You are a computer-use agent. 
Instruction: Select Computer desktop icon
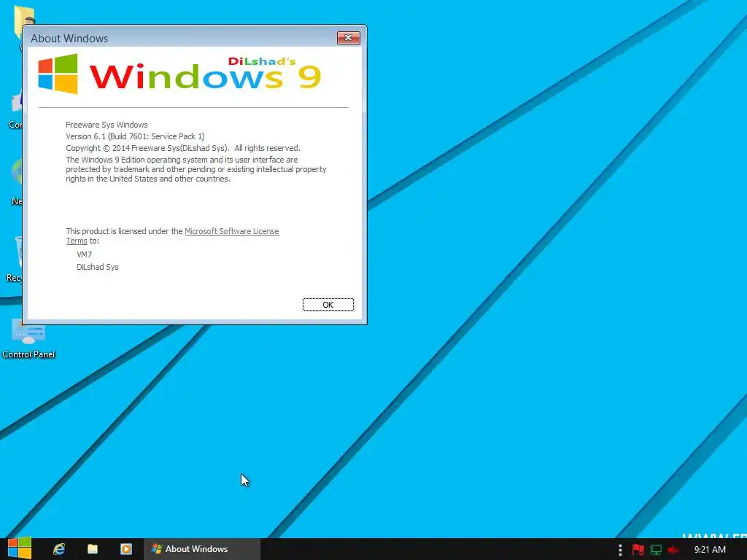coord(16,109)
